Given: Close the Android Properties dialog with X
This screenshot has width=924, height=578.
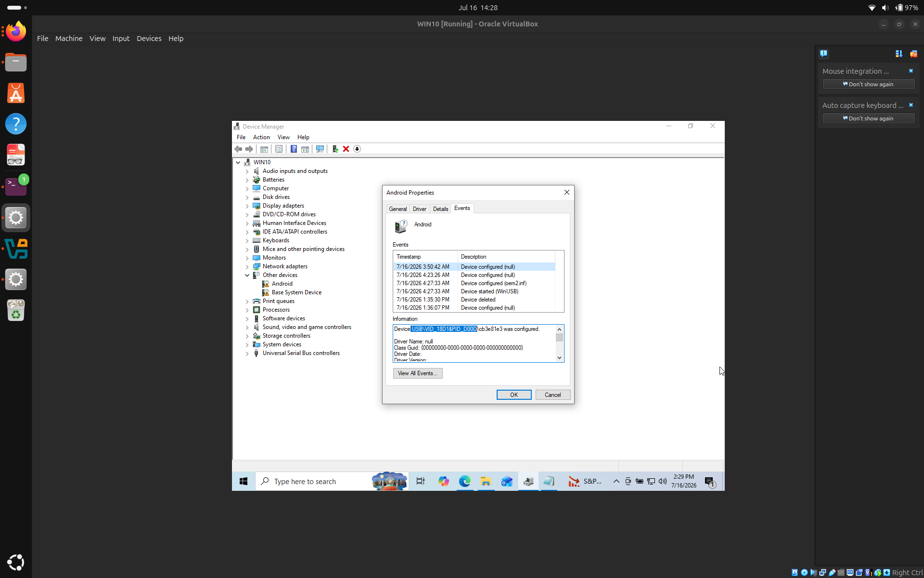Looking at the screenshot, I should pyautogui.click(x=567, y=192).
